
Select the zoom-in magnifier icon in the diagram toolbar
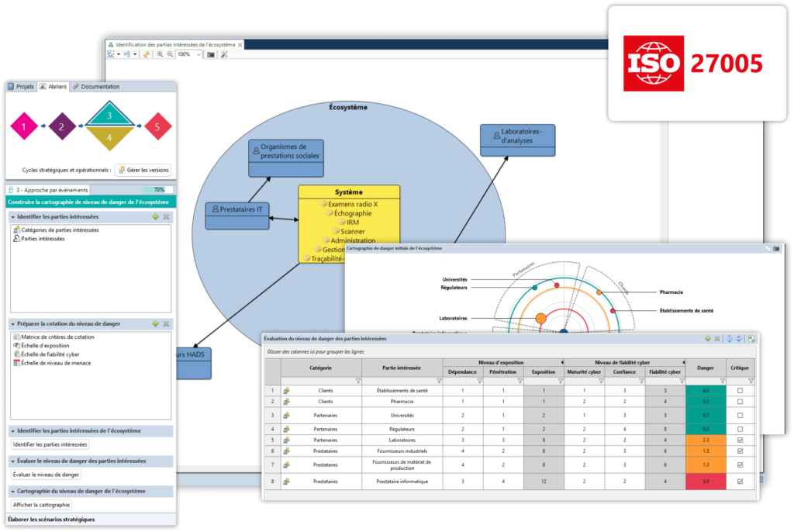[160, 55]
